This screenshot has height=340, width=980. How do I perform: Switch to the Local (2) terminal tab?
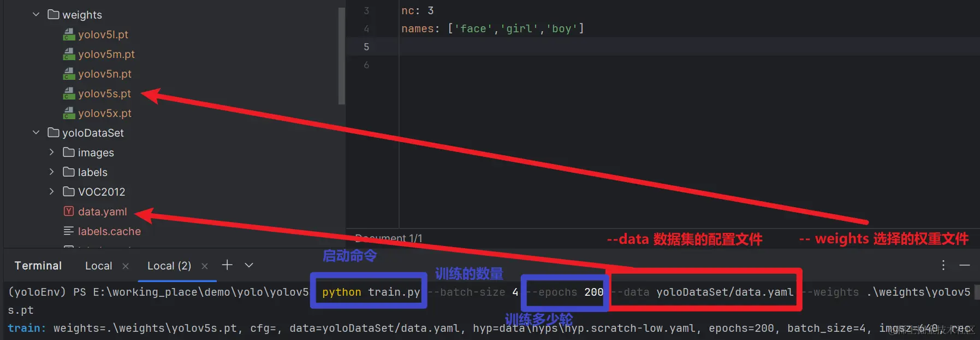[x=169, y=266]
